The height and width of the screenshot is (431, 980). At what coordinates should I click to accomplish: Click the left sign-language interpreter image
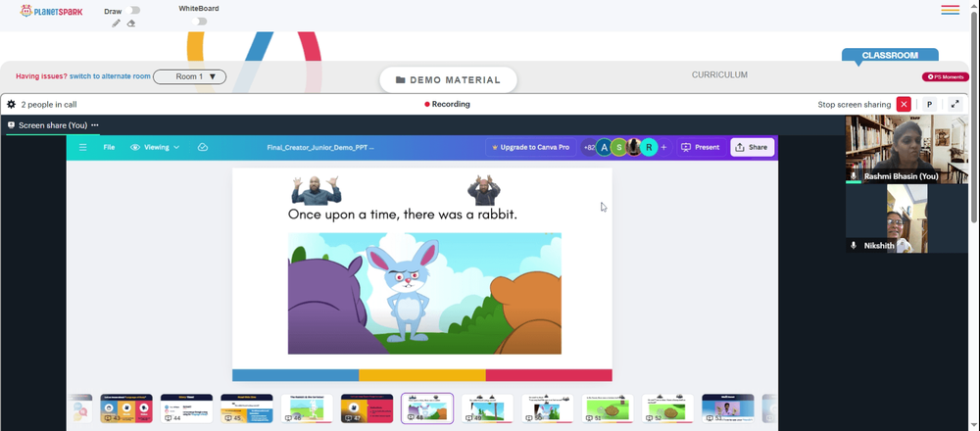[x=316, y=190]
